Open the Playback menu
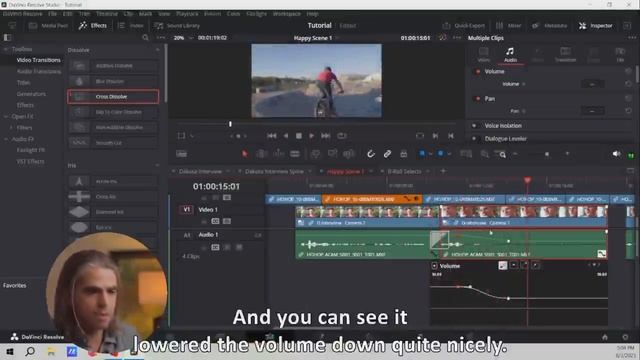640x360 pixels. [x=187, y=13]
